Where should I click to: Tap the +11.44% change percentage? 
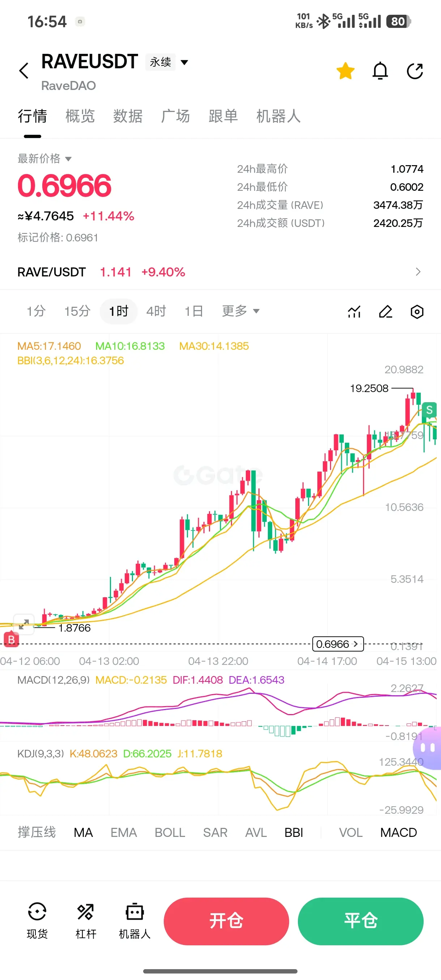[108, 216]
